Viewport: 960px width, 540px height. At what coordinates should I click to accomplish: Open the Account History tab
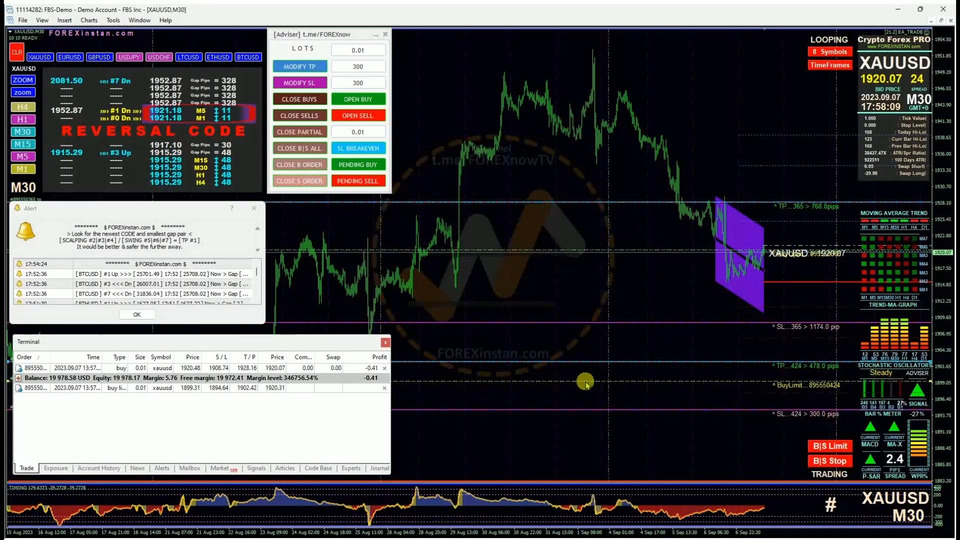99,468
